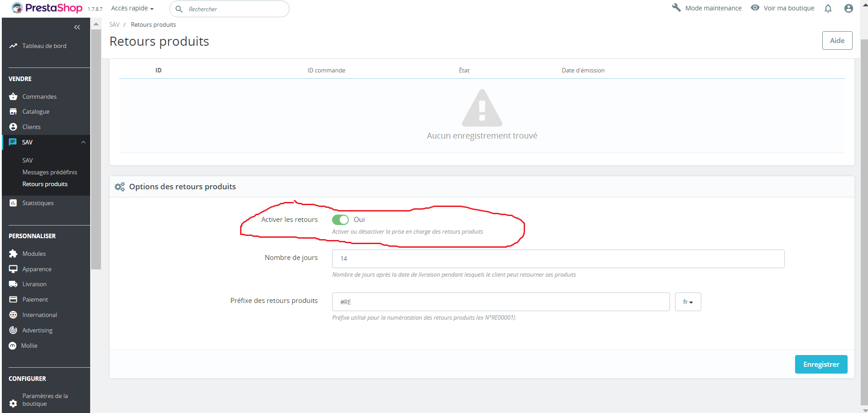This screenshot has width=868, height=413.
Task: Click the ID column header
Action: pos(159,70)
